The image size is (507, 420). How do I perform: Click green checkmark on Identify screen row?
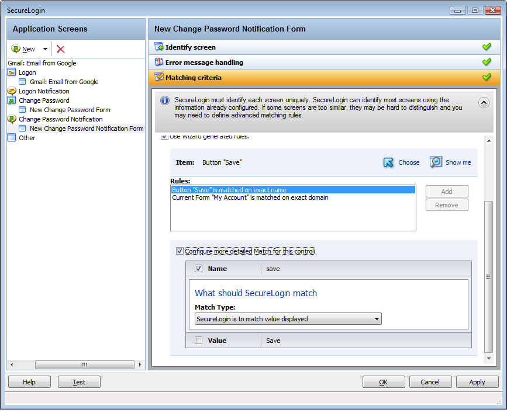pyautogui.click(x=487, y=47)
